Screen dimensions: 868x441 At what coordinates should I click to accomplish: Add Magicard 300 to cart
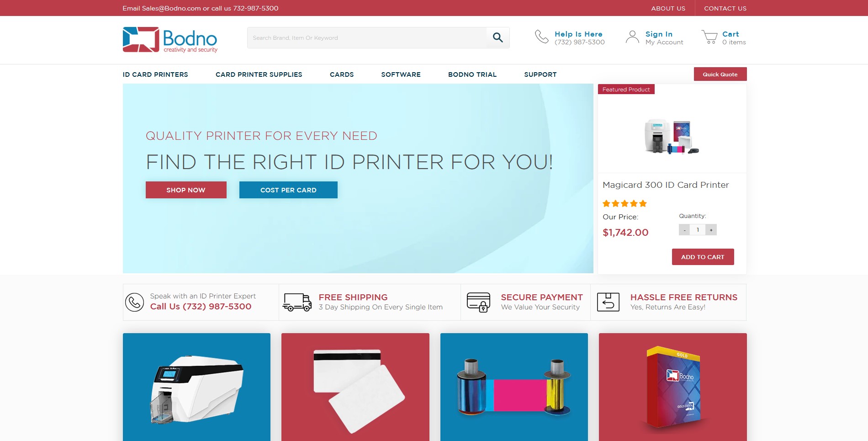pyautogui.click(x=703, y=257)
